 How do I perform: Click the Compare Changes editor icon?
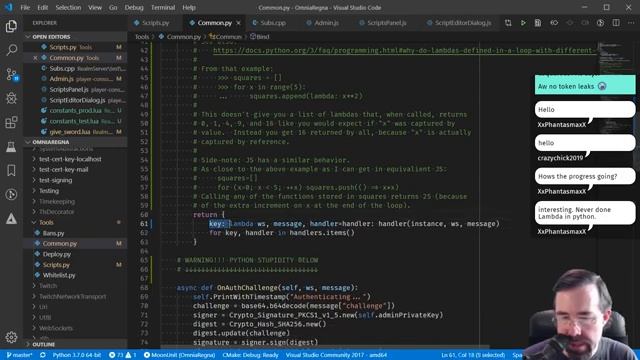click(x=508, y=23)
